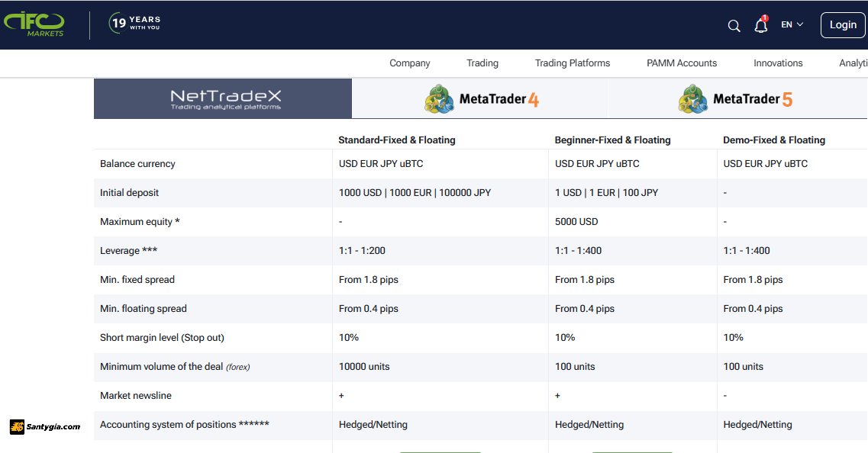Image resolution: width=868 pixels, height=453 pixels.
Task: Click the 10000 units minimum volume value
Action: point(364,366)
